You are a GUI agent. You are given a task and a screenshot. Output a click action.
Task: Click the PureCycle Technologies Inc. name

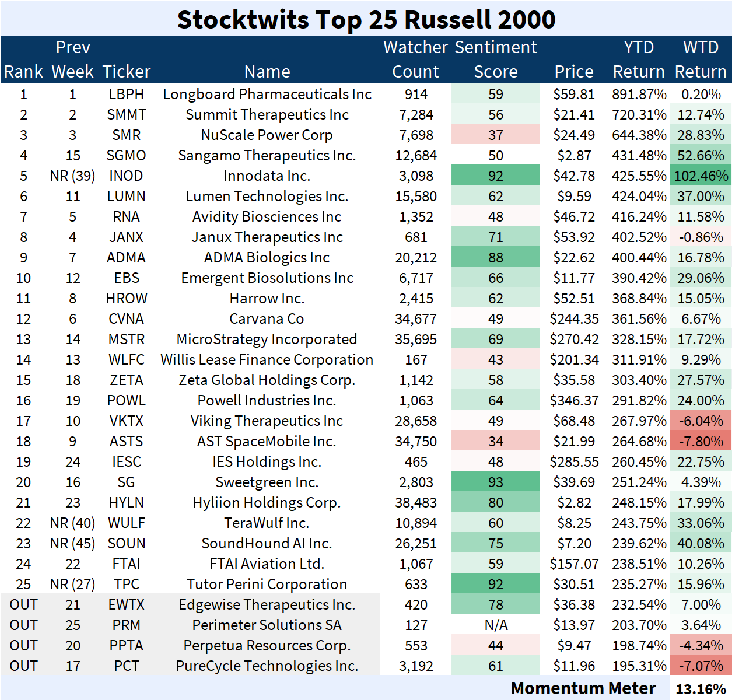(x=267, y=666)
